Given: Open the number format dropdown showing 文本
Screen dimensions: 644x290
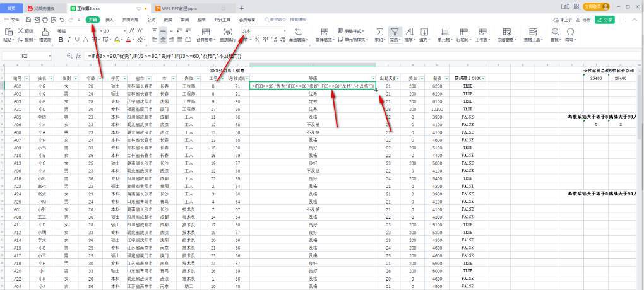Looking at the screenshot, I should click(284, 31).
